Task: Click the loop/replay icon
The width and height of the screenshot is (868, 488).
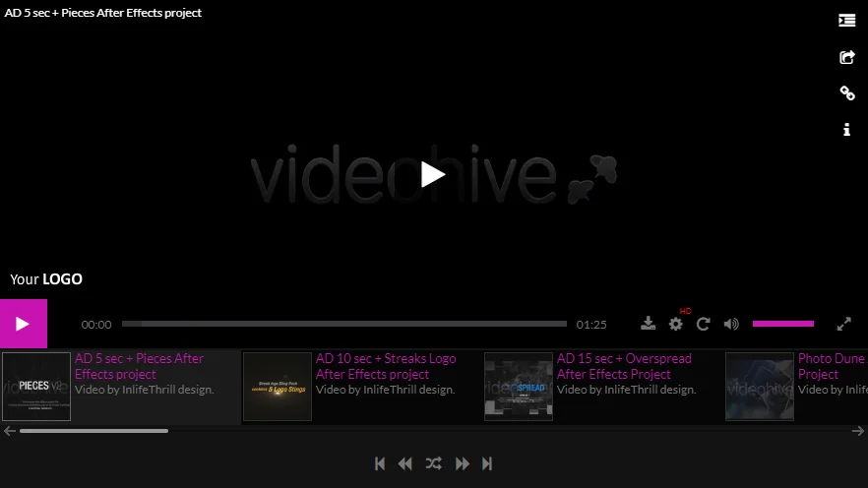Action: pyautogui.click(x=703, y=325)
